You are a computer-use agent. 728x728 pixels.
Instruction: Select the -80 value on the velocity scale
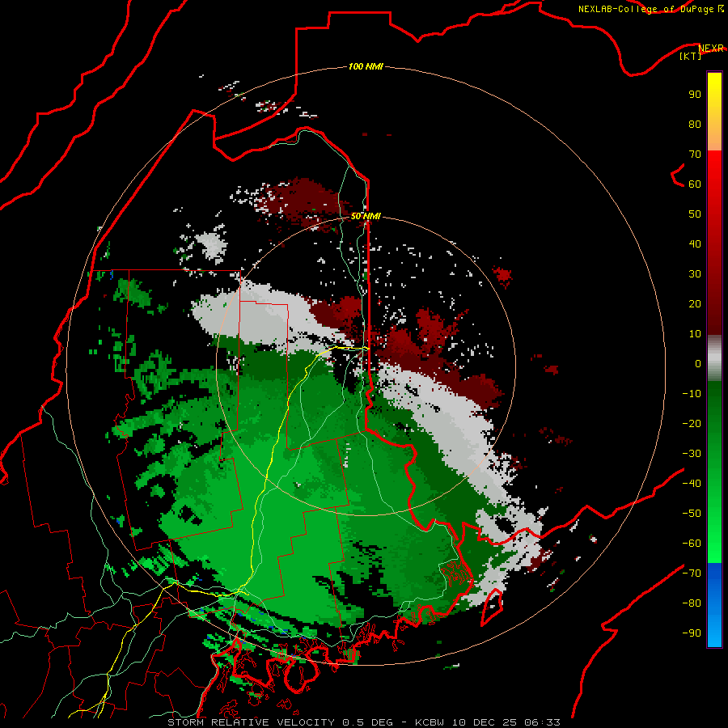[x=692, y=603]
